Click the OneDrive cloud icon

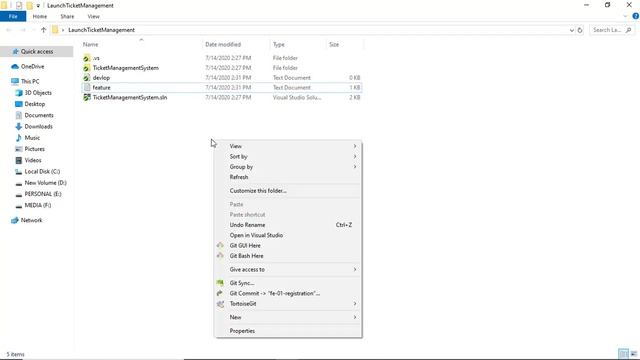(x=15, y=67)
